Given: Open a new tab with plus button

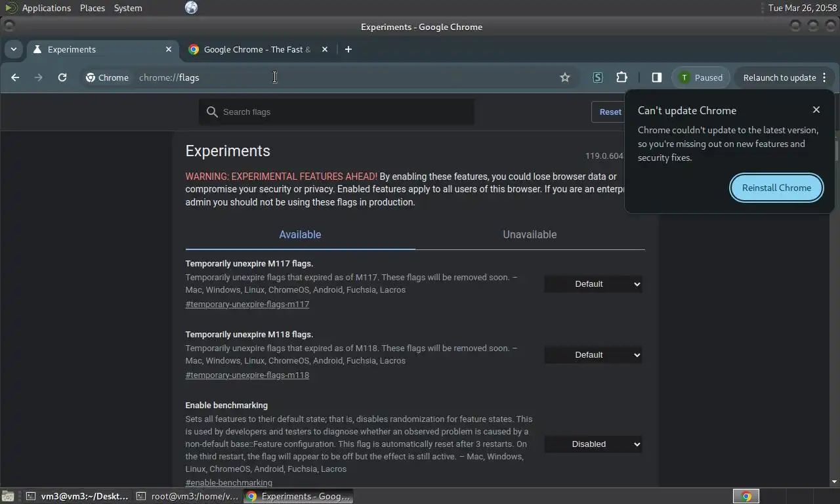Looking at the screenshot, I should pos(348,49).
